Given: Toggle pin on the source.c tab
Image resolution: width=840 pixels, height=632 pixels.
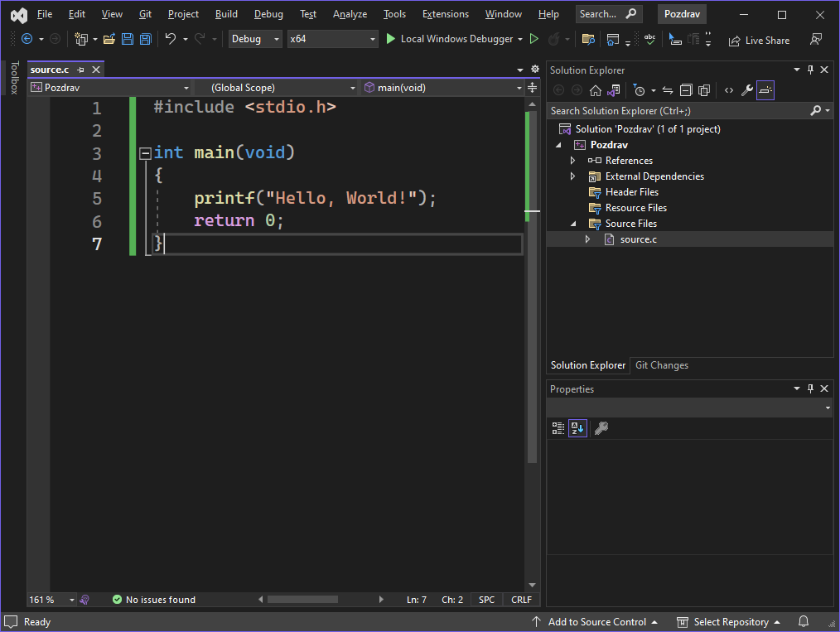Looking at the screenshot, I should tap(80, 70).
